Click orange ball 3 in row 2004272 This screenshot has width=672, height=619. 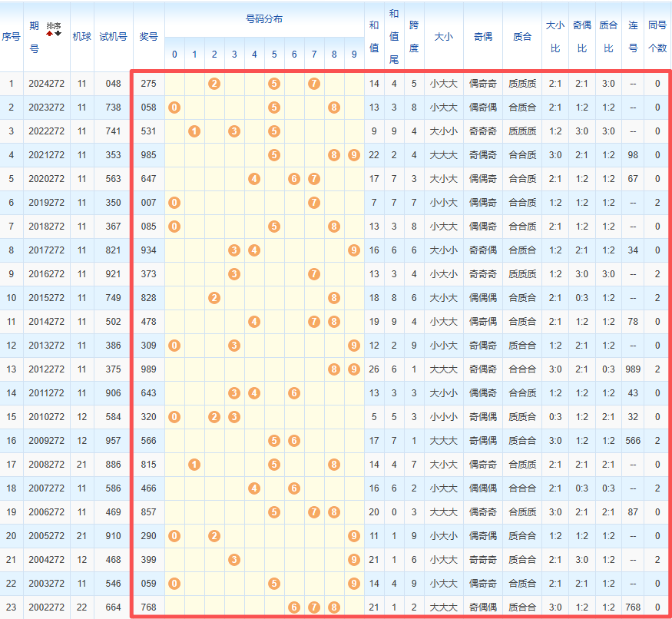(234, 559)
